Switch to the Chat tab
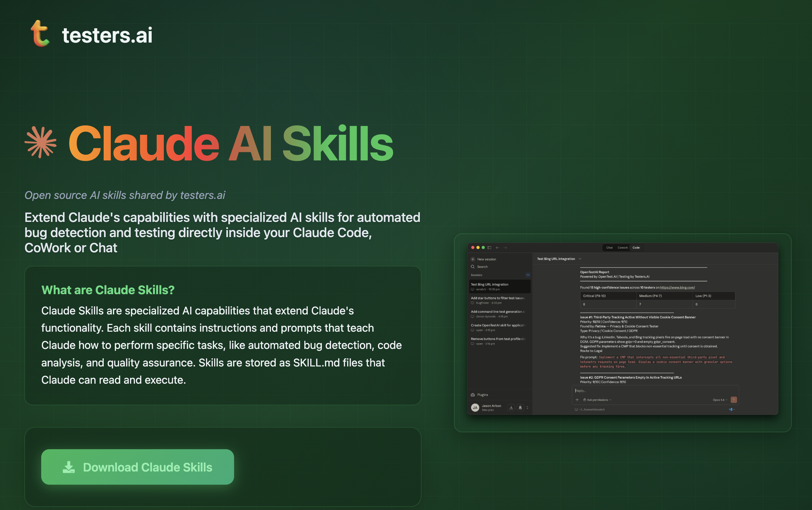812x510 pixels. pyautogui.click(x=609, y=248)
